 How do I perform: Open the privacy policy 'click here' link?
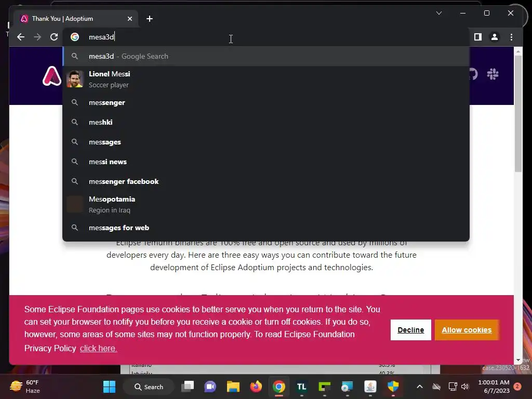click(x=98, y=348)
